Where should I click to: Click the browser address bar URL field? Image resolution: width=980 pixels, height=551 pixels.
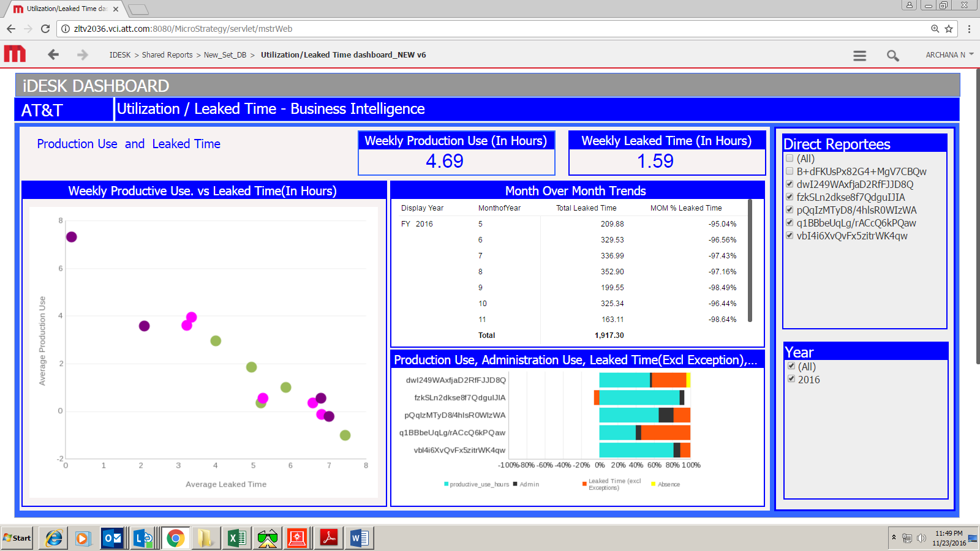pos(490,29)
